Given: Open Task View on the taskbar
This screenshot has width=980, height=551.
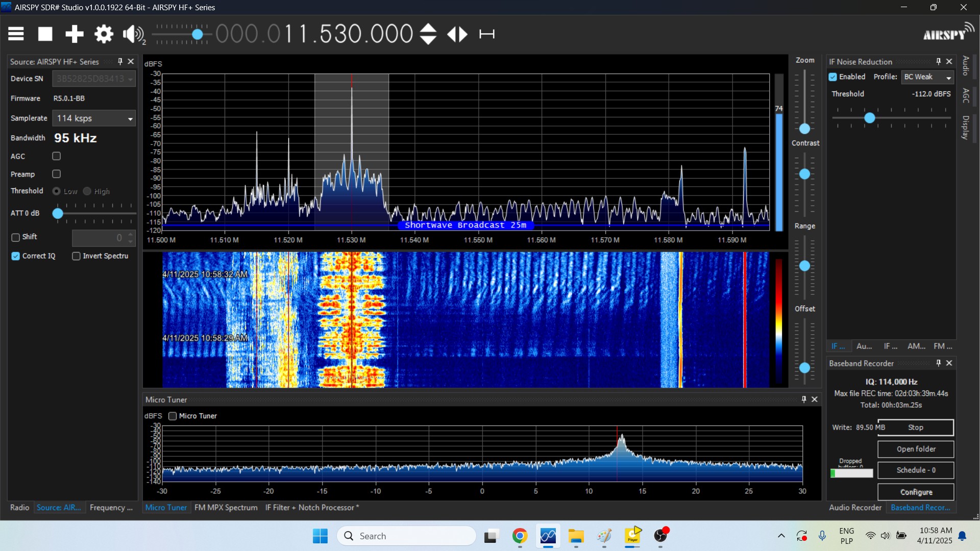Looking at the screenshot, I should click(491, 536).
